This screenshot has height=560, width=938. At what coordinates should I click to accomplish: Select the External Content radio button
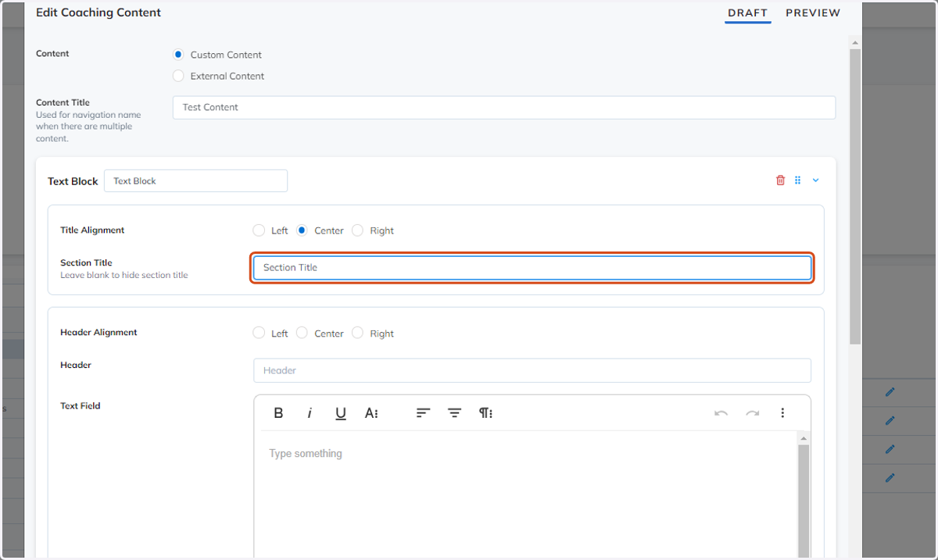point(178,76)
